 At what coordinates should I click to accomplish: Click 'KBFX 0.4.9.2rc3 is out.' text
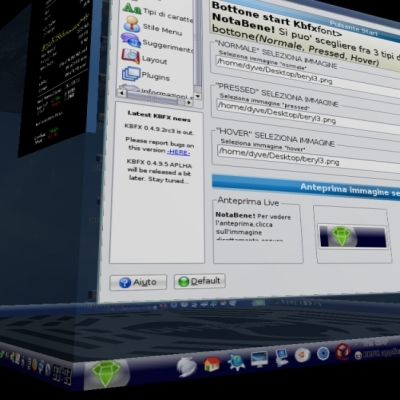pyautogui.click(x=159, y=129)
